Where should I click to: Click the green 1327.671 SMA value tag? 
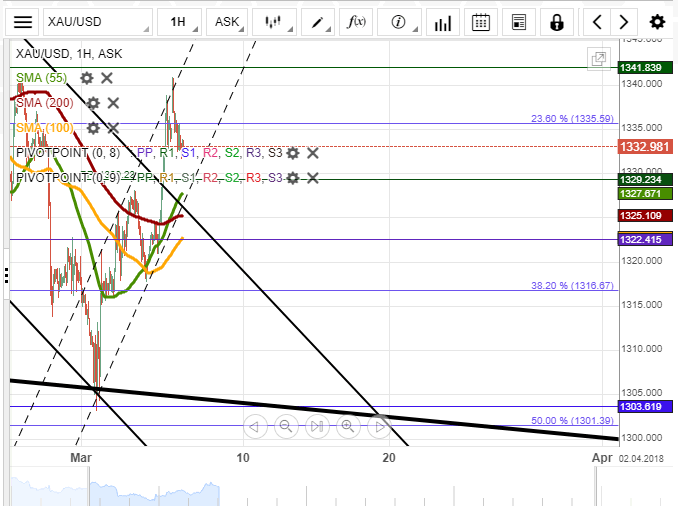point(645,193)
